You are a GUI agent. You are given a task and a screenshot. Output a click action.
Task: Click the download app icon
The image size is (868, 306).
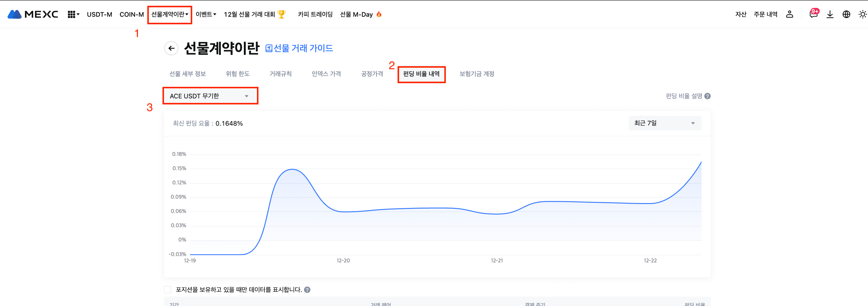click(x=830, y=14)
